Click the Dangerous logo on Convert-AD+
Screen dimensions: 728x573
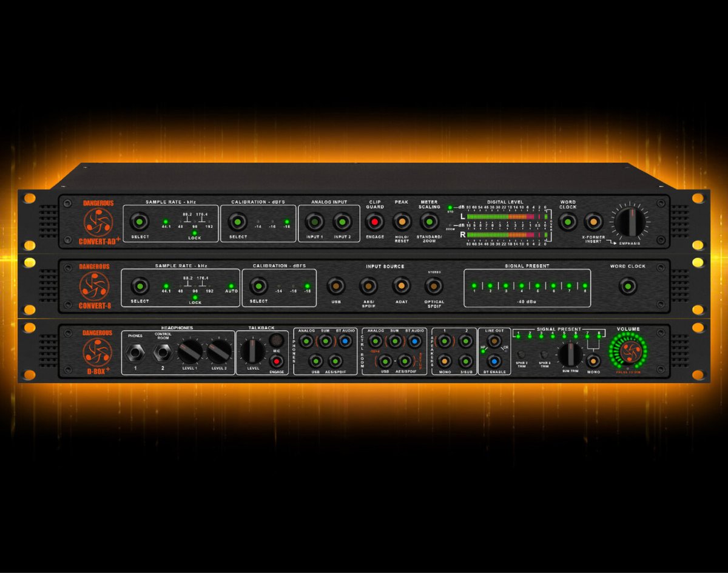point(98,222)
